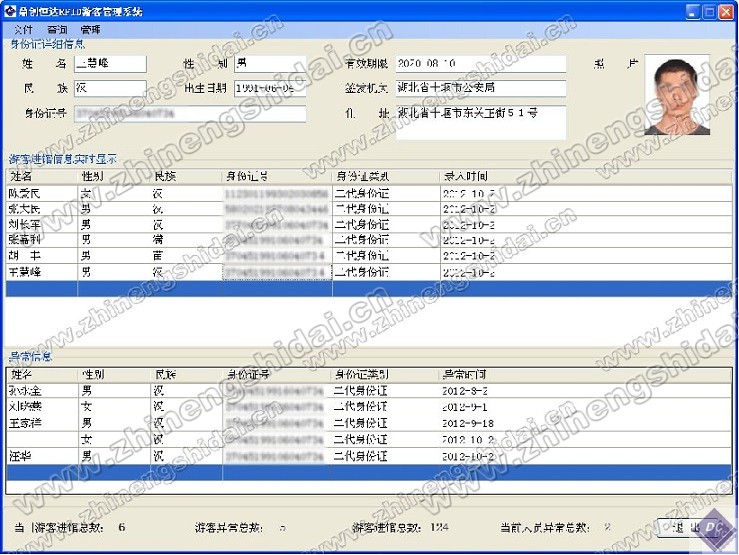Focus the 出生日期 birth date field

pos(269,88)
